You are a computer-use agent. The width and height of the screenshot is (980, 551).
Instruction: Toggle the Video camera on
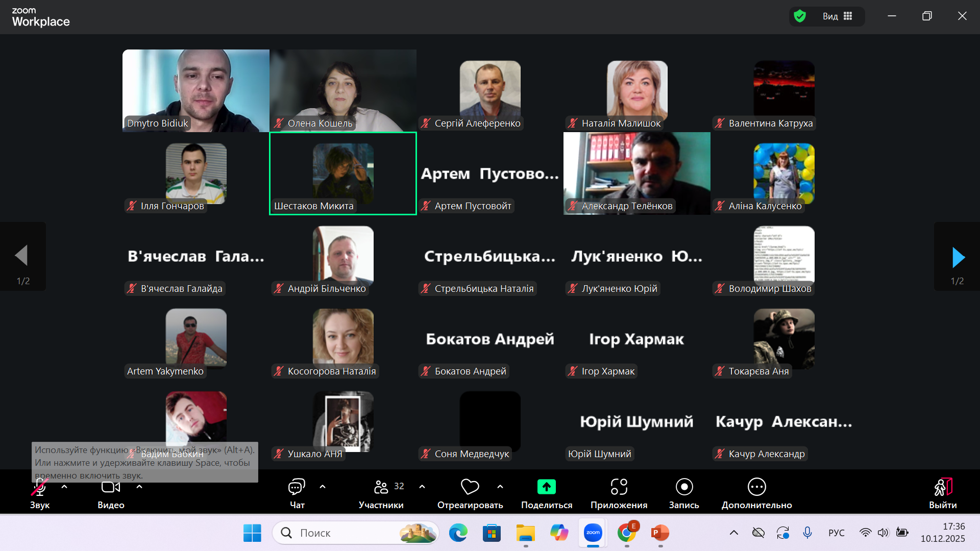pyautogui.click(x=111, y=487)
